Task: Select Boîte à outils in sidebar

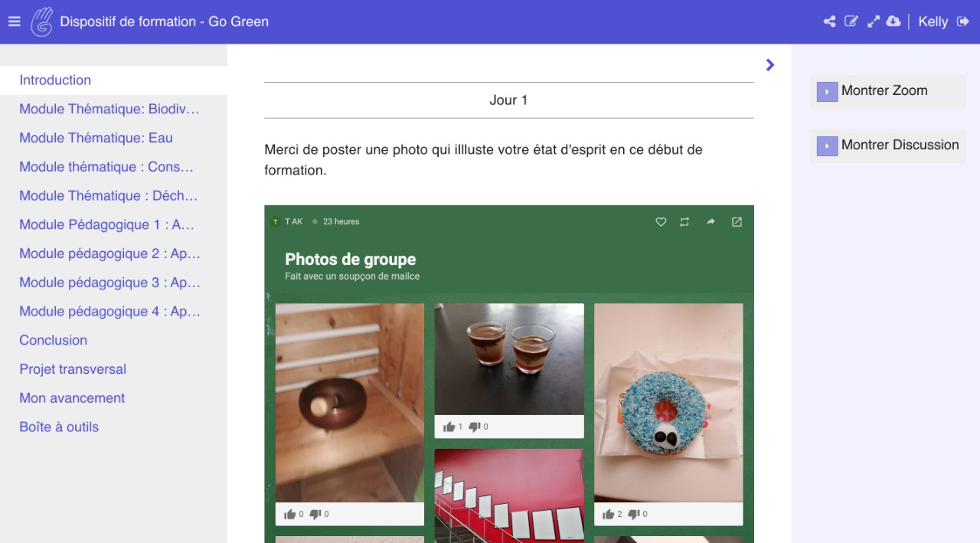Action: coord(59,427)
